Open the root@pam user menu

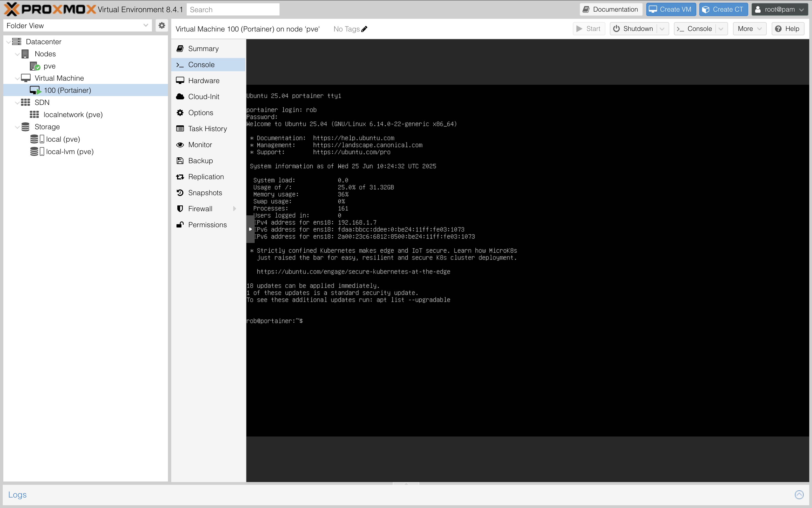tap(779, 9)
